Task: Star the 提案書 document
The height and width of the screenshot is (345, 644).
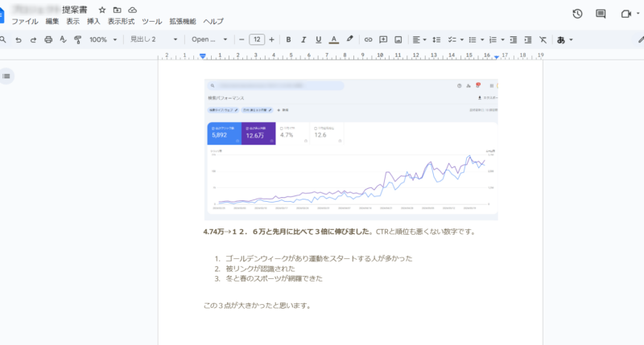Action: tap(102, 10)
